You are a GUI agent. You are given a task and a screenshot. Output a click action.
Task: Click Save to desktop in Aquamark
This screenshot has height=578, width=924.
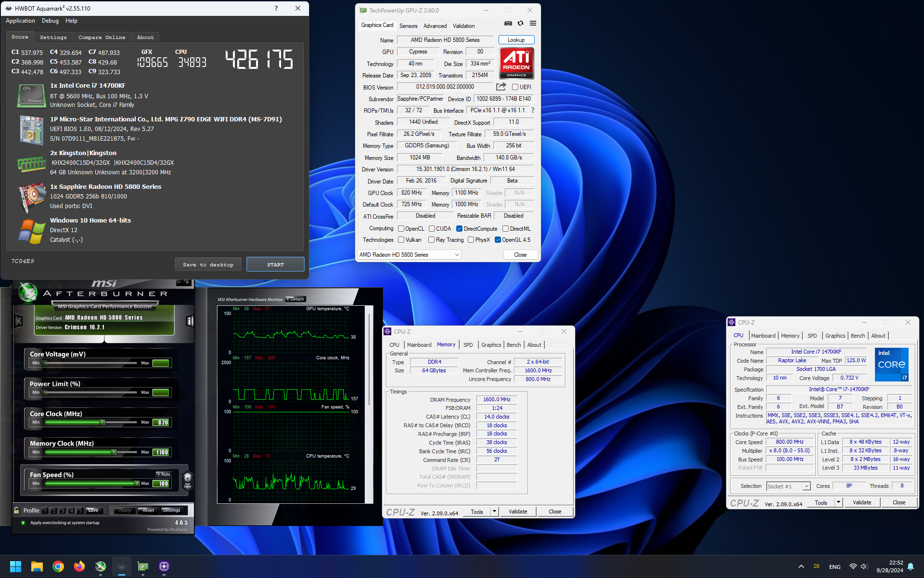coord(208,264)
